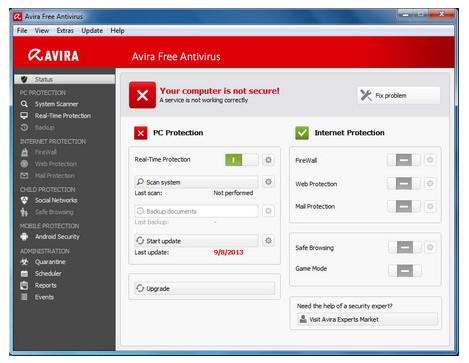
Task: Open Scan system settings gear
Action: pyautogui.click(x=268, y=182)
